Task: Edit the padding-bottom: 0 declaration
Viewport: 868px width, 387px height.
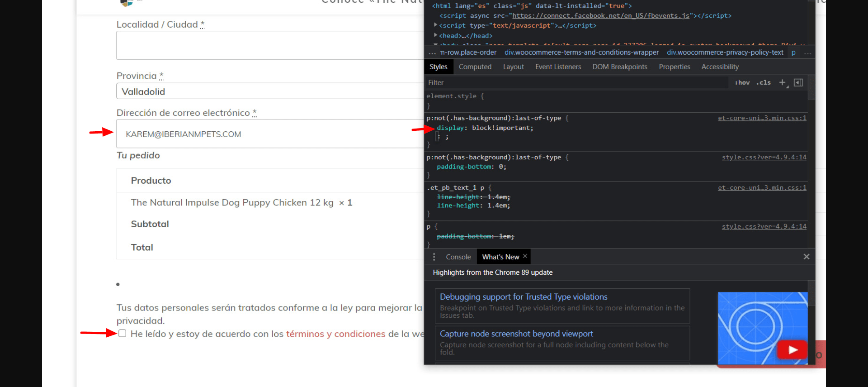Action: 471,167
